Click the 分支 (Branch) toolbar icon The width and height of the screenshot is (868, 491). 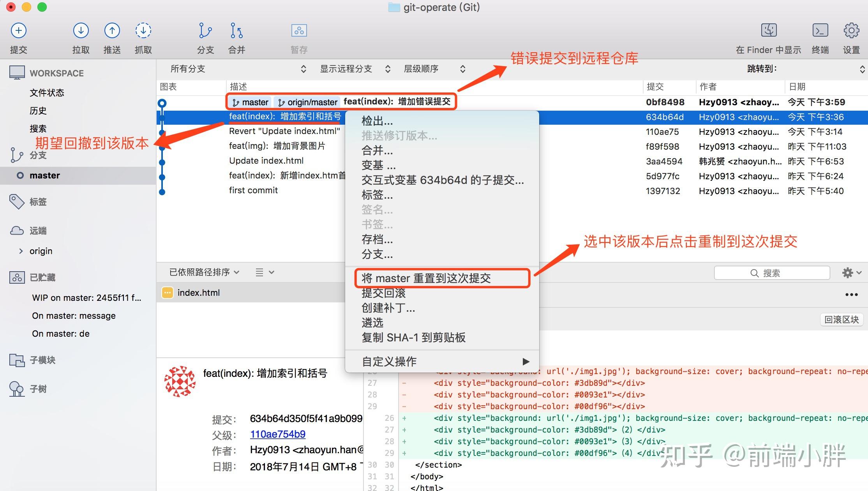click(205, 37)
